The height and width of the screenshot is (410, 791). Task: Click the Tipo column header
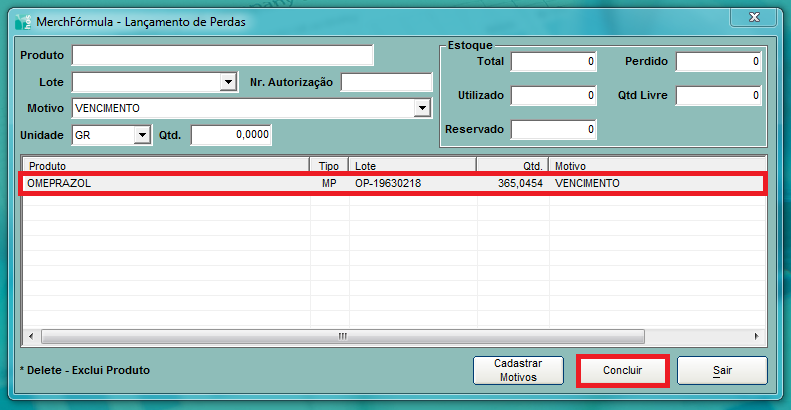tap(329, 165)
